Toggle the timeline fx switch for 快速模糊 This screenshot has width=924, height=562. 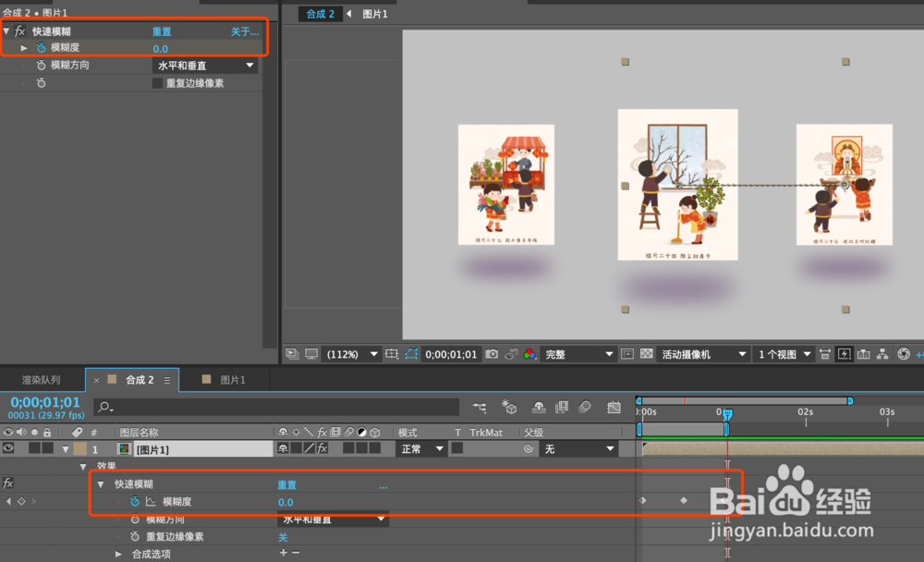8,483
